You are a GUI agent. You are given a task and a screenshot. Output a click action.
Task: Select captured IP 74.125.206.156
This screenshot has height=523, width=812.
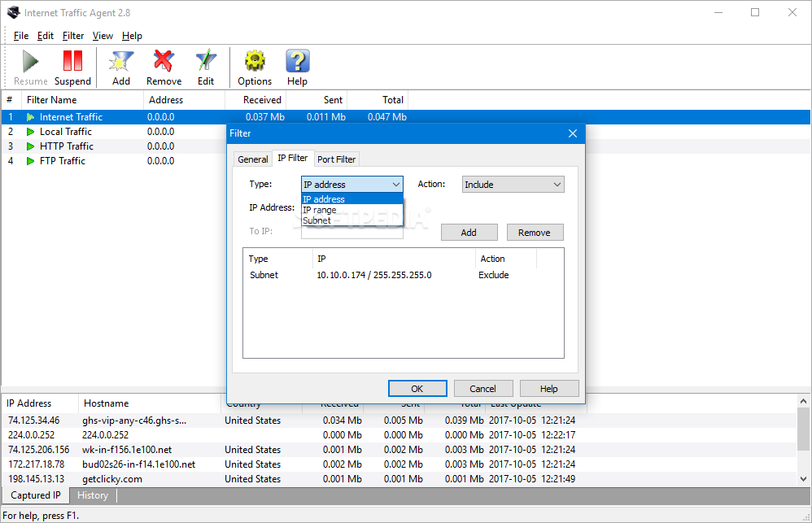pos(39,450)
